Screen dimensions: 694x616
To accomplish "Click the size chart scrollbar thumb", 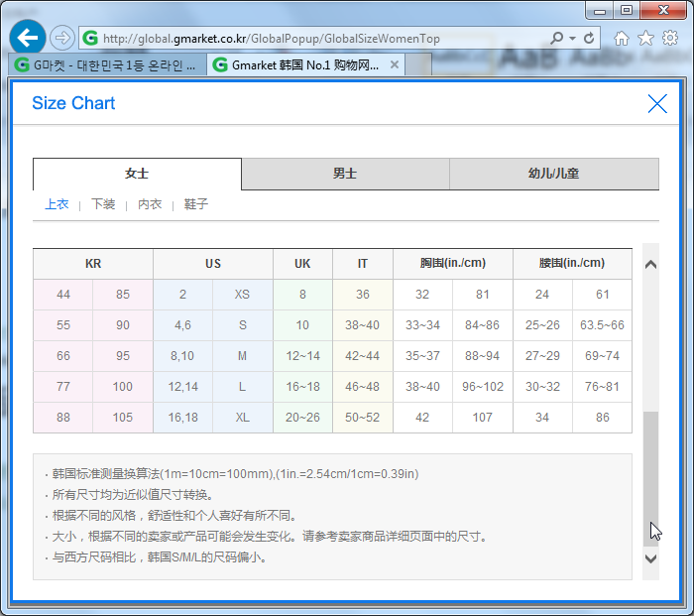I will pos(650,479).
